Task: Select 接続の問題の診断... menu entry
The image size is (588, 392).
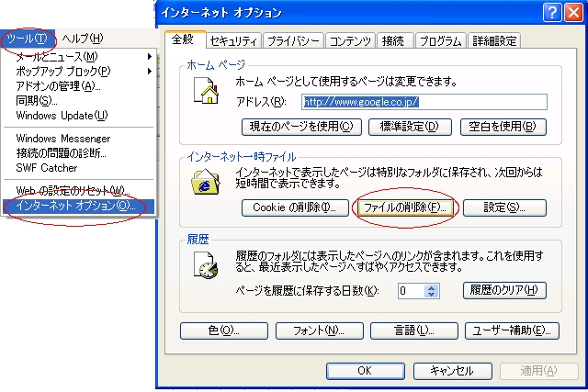Action: (78, 153)
